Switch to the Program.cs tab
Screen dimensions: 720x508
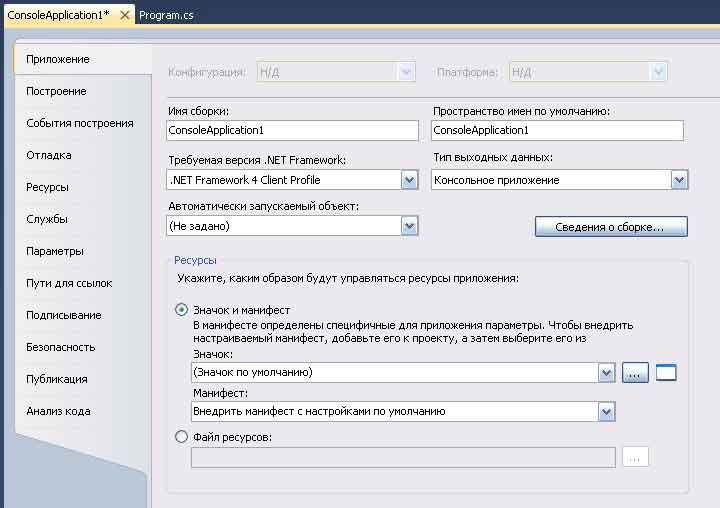tap(166, 15)
